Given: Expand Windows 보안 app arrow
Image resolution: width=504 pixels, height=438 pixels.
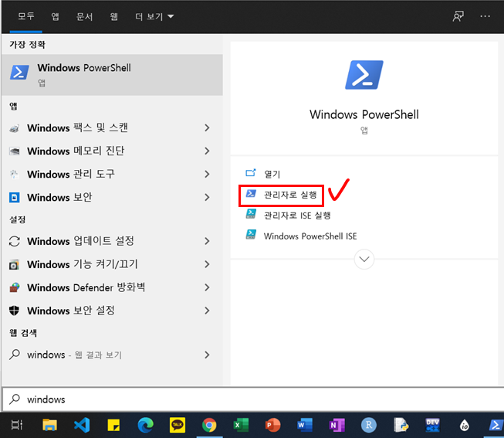Looking at the screenshot, I should [208, 198].
